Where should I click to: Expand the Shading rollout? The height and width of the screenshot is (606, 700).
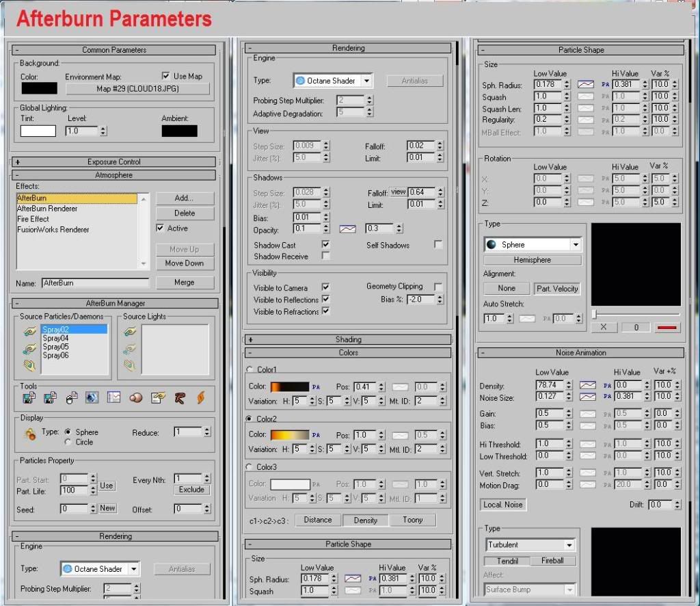click(x=348, y=339)
